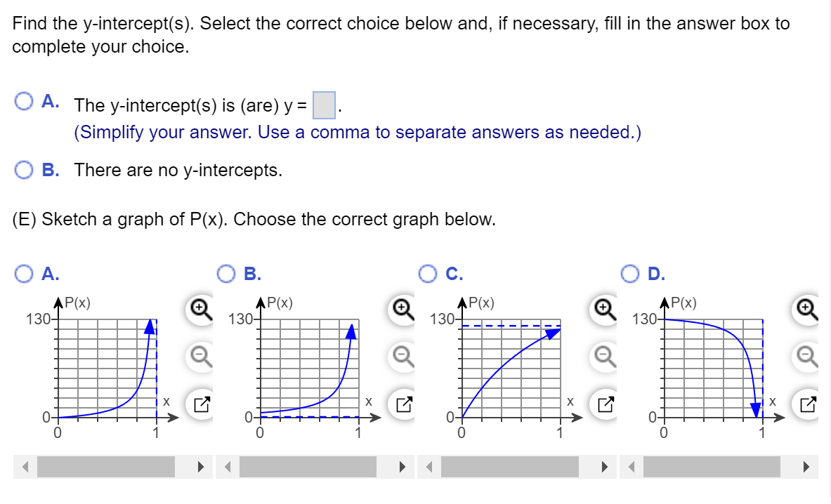This screenshot has width=831, height=504.
Task: Choose graph option A radio button
Action: point(24,273)
